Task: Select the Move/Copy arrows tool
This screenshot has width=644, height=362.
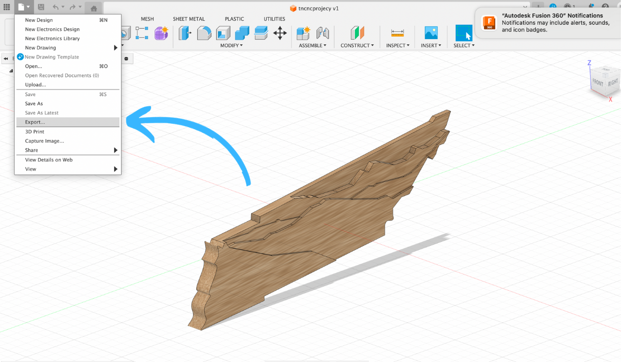Action: (280, 33)
